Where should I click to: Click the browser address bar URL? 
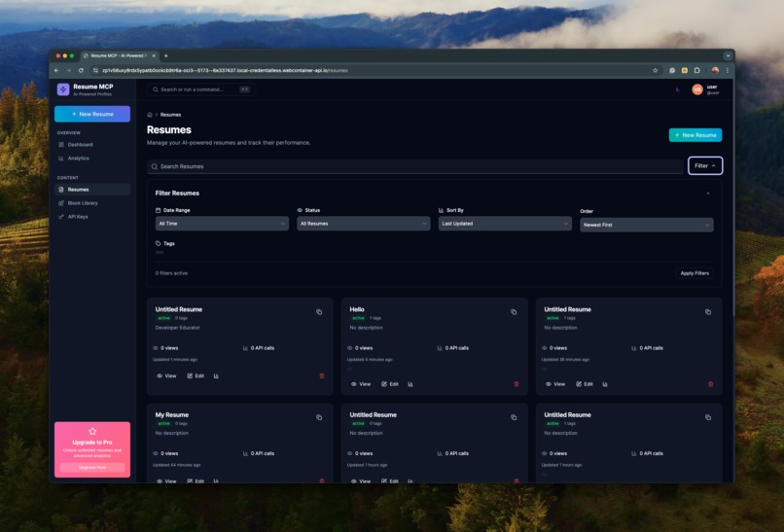click(225, 70)
